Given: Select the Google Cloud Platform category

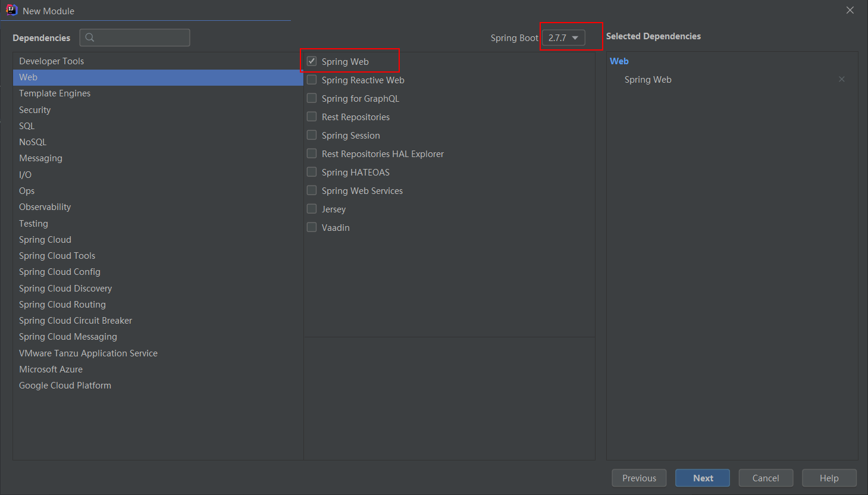Looking at the screenshot, I should [158, 386].
